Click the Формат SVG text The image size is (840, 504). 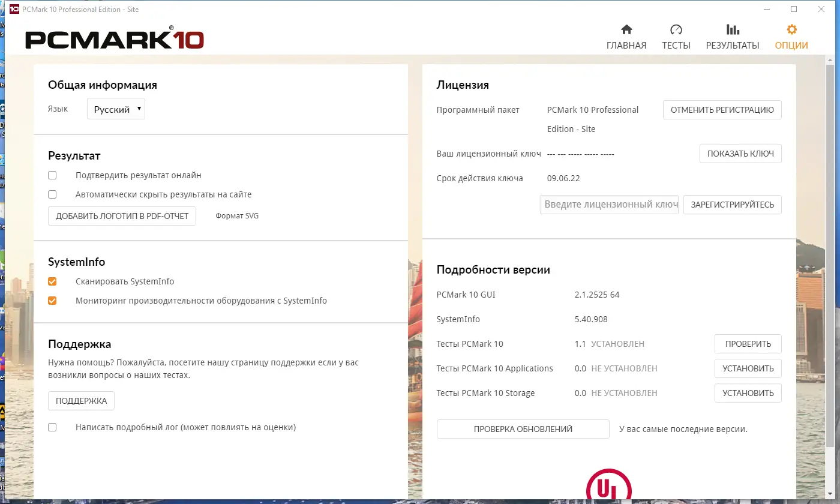pyautogui.click(x=237, y=216)
